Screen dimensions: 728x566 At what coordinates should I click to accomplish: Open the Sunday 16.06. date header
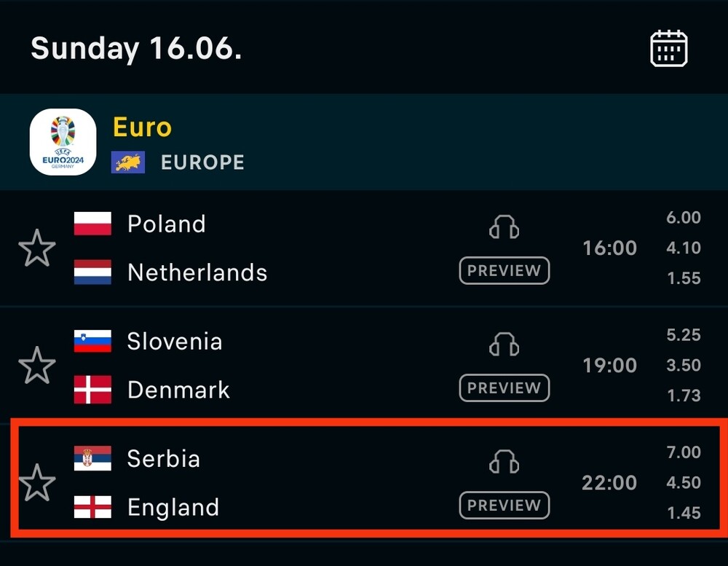[137, 48]
